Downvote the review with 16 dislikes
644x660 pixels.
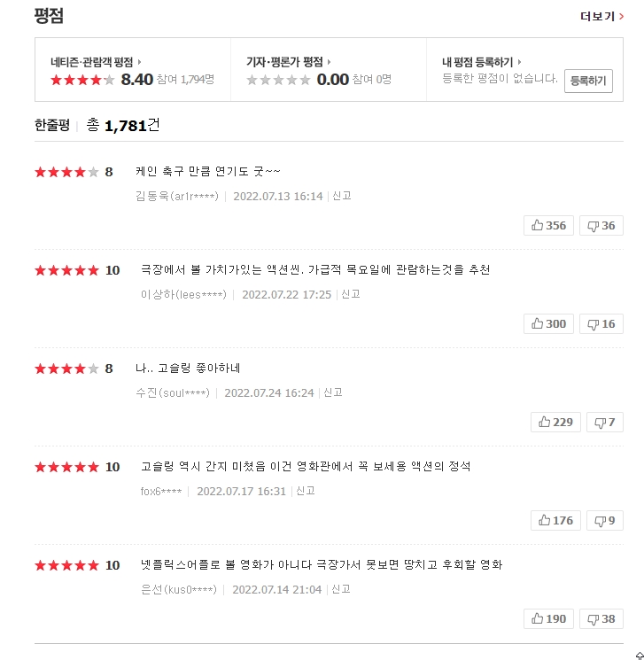click(x=601, y=324)
